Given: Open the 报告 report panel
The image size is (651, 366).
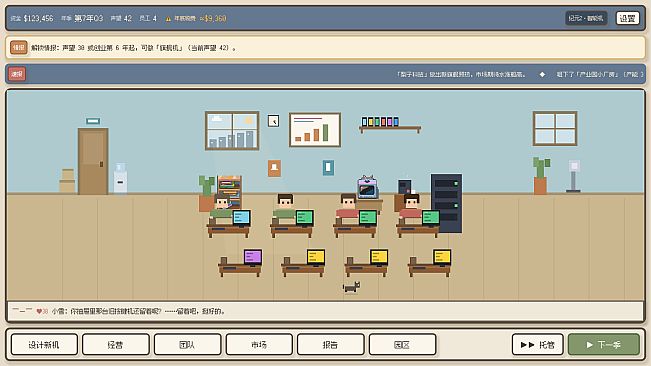Looking at the screenshot, I should (330, 344).
